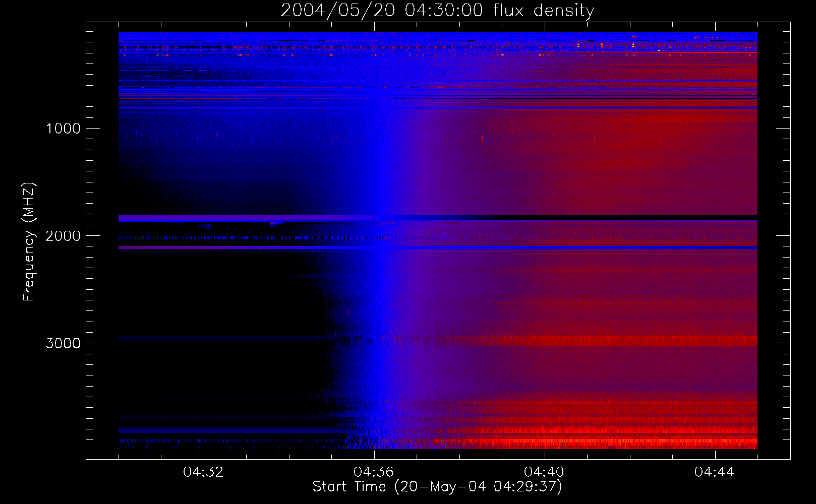Click the "04:40" time tick label
This screenshot has width=816, height=504.
pyautogui.click(x=544, y=472)
